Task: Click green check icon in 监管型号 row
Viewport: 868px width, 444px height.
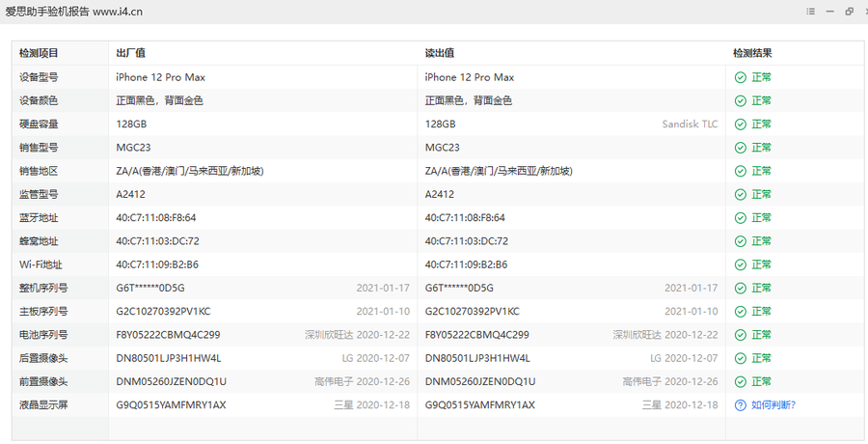Action: point(740,195)
